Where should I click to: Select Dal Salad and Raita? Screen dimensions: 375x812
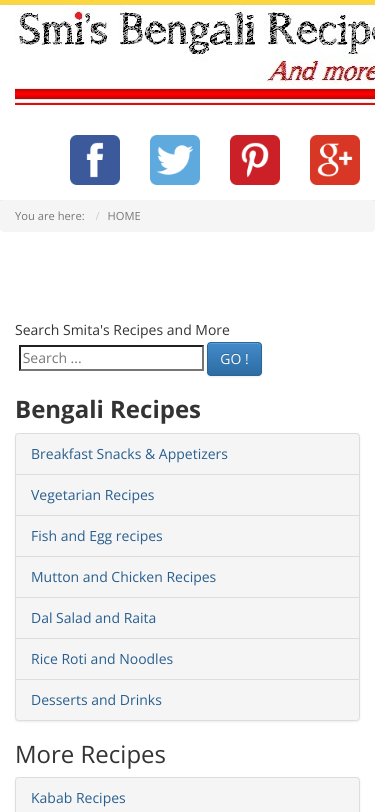click(x=188, y=618)
